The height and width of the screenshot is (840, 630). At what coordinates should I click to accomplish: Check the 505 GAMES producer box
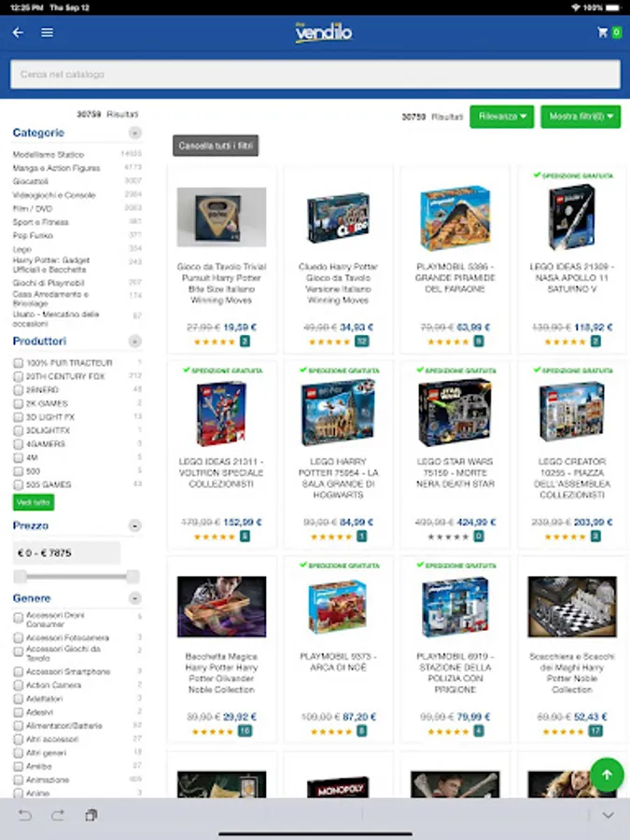coord(19,484)
